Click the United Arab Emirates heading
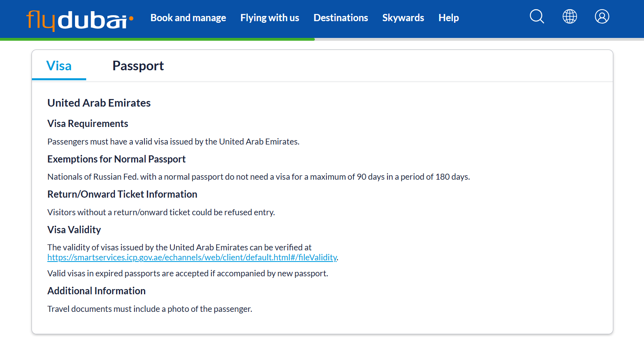644x337 pixels. coord(99,103)
